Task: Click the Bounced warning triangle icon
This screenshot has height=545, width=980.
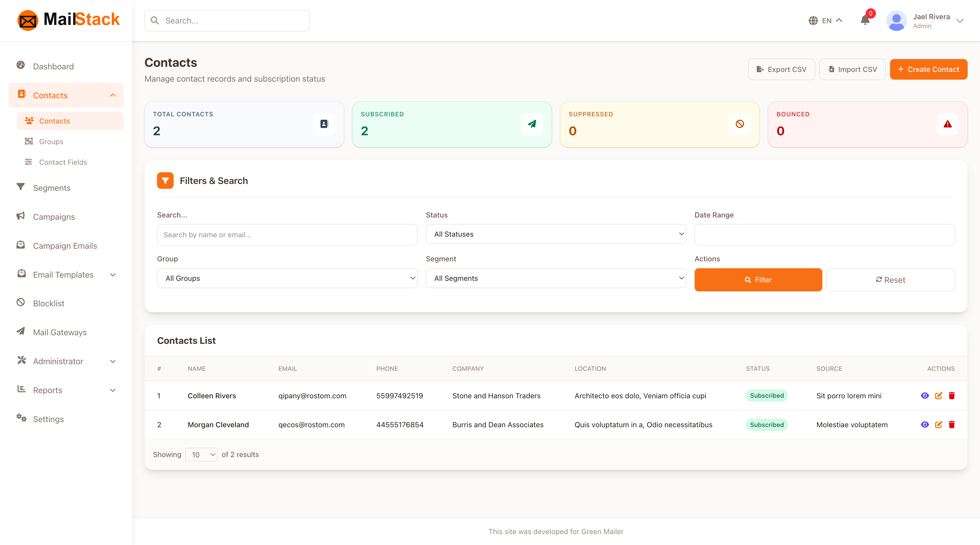Action: pyautogui.click(x=947, y=124)
